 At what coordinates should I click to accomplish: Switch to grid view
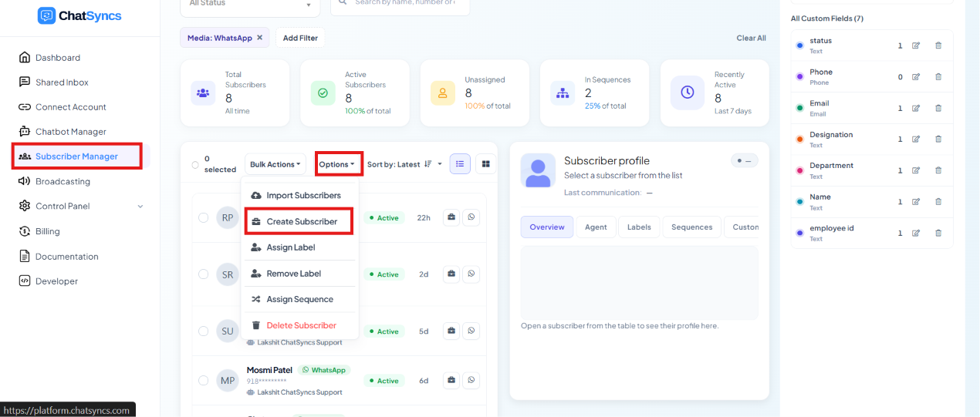(x=486, y=163)
